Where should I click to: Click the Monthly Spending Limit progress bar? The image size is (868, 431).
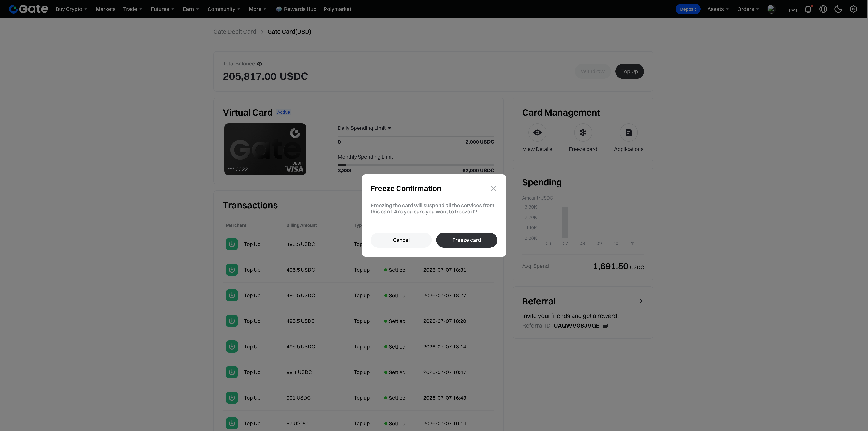(x=416, y=165)
